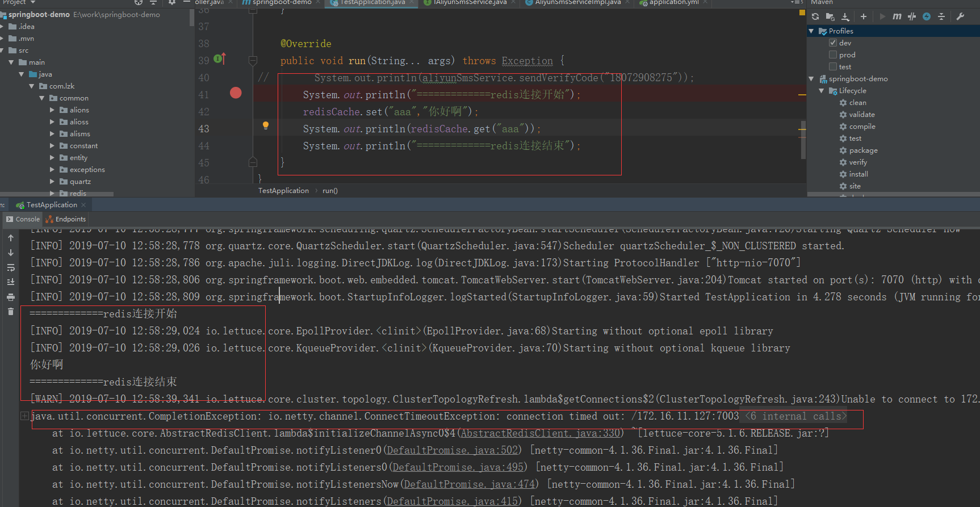This screenshot has height=507, width=980.
Task: Click TestApplication in editor breadcrumb
Action: [283, 191]
